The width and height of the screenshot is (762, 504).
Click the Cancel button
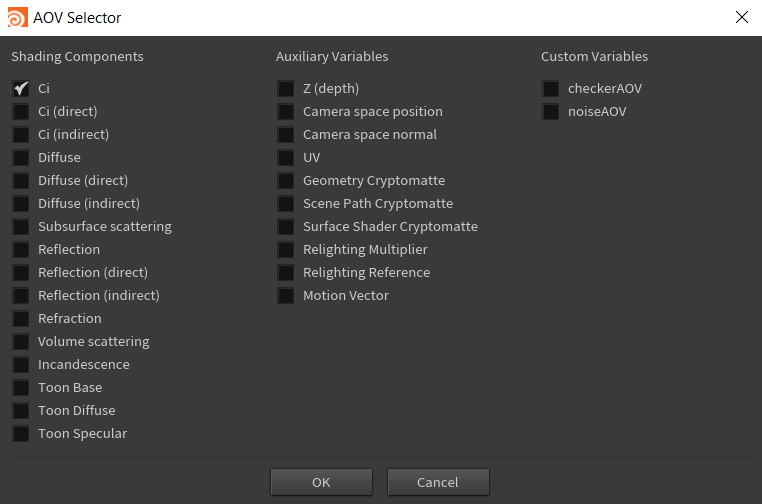(438, 482)
